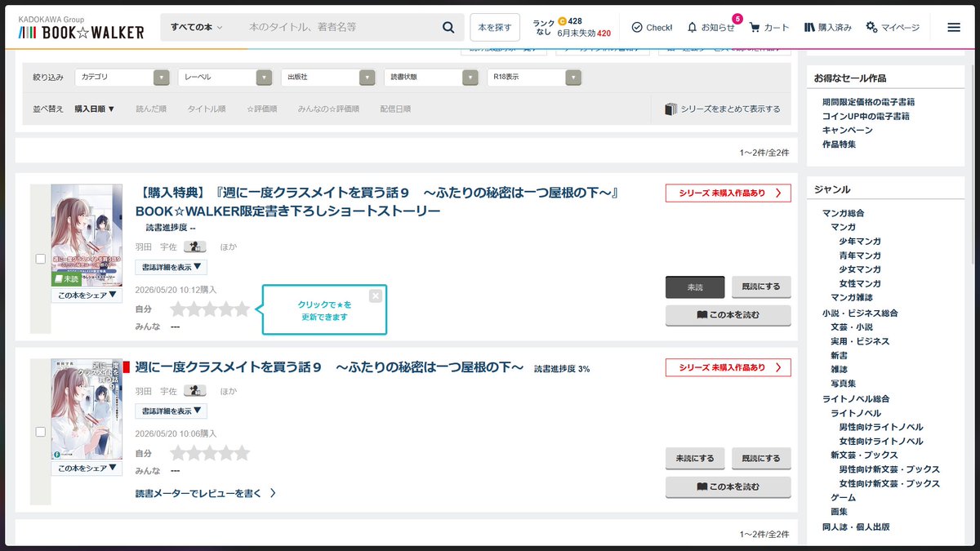Sort by 読んだ順
Screen dimensions: 980x551
click(x=151, y=109)
